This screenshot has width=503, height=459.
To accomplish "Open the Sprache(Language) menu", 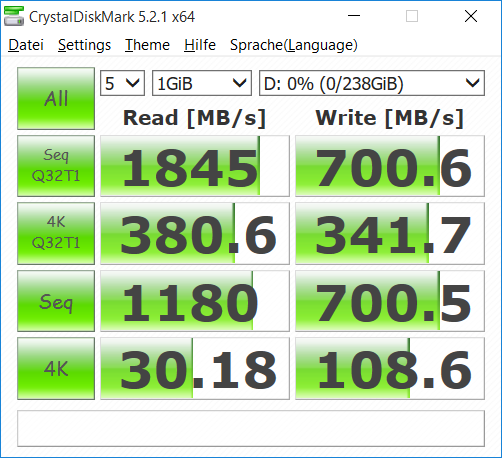I will 294,45.
